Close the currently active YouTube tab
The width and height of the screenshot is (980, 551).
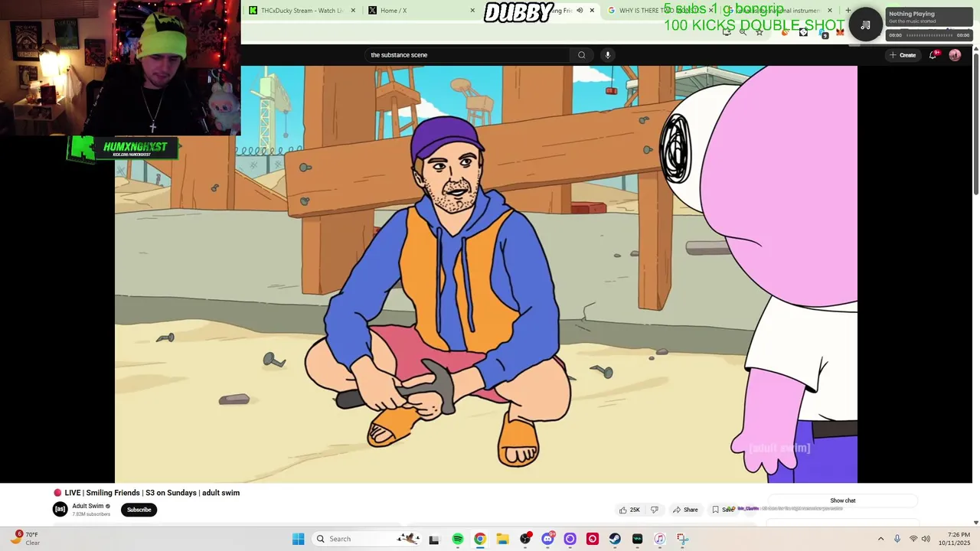click(x=592, y=11)
